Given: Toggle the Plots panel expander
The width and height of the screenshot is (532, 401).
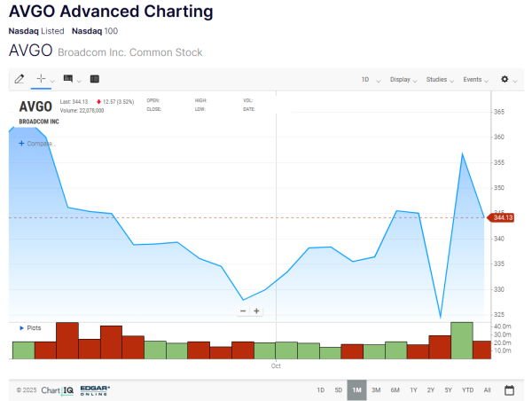Looking at the screenshot, I should coord(30,327).
